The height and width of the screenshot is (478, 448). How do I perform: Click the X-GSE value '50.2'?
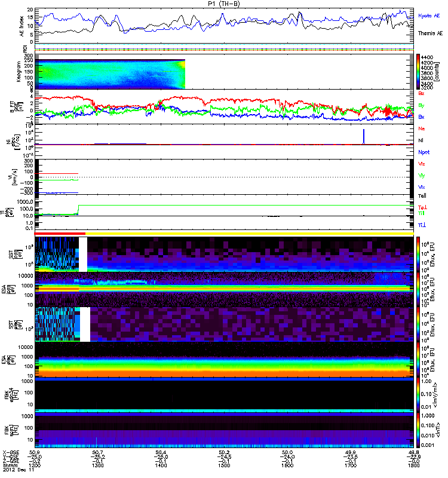pyautogui.click(x=224, y=452)
